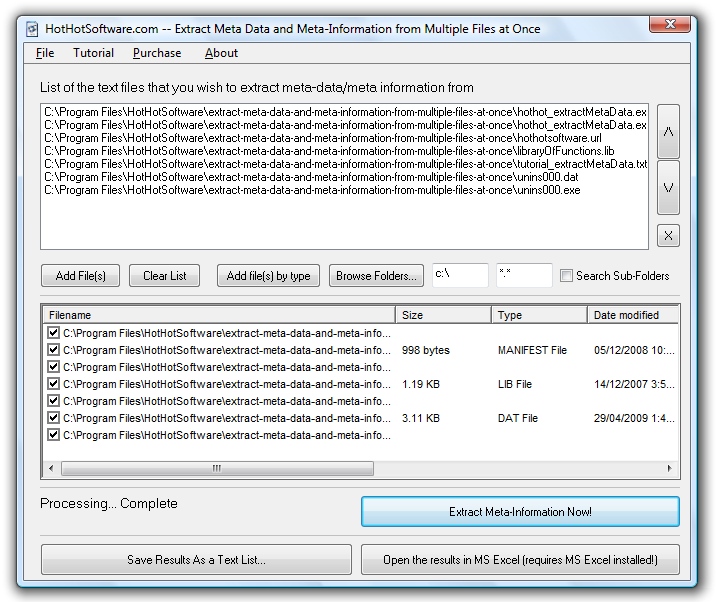Image resolution: width=718 pixels, height=602 pixels.
Task: Uncheck the 1.19 KB LIB File row checkbox
Action: click(54, 384)
